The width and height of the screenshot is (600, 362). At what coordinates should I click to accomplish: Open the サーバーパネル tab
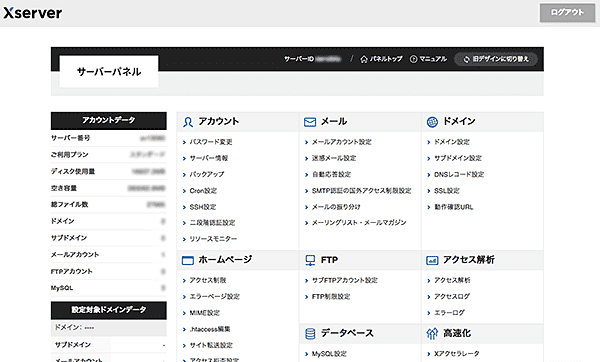[x=109, y=72]
